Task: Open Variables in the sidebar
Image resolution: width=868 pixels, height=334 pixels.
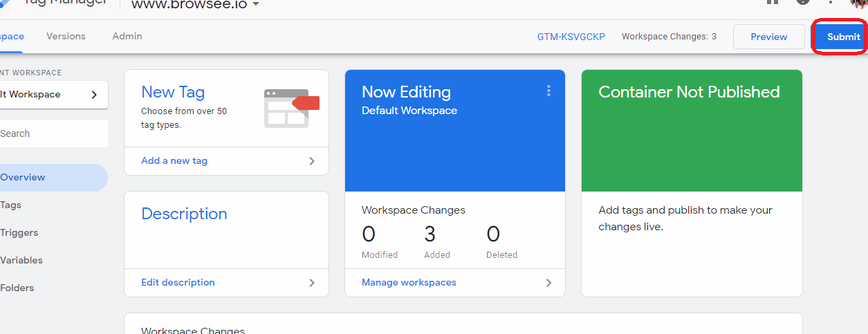Action: 21,261
